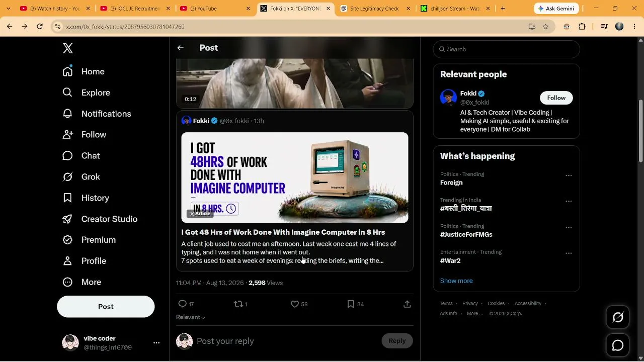
Task: Click the white Post button
Action: tap(106, 307)
